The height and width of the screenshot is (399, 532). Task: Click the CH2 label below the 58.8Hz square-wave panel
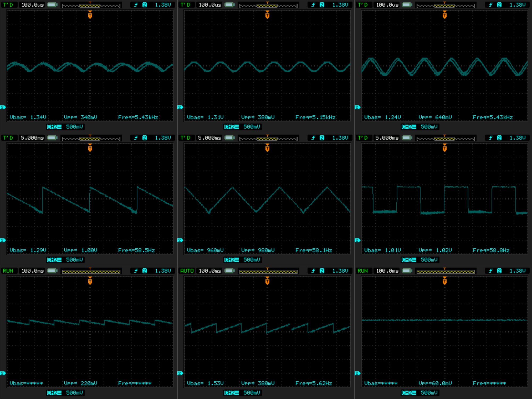coord(409,260)
